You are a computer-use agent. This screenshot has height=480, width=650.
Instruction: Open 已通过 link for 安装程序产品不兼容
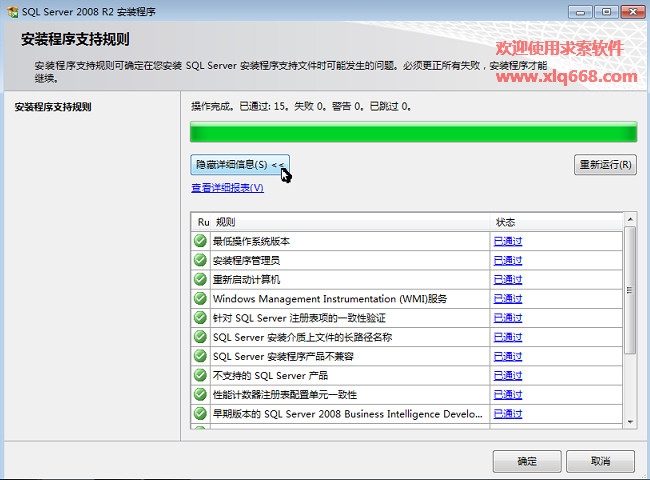(508, 356)
